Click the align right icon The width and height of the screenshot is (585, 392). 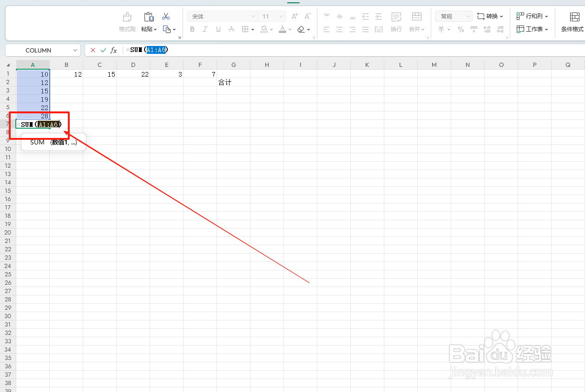(x=353, y=29)
